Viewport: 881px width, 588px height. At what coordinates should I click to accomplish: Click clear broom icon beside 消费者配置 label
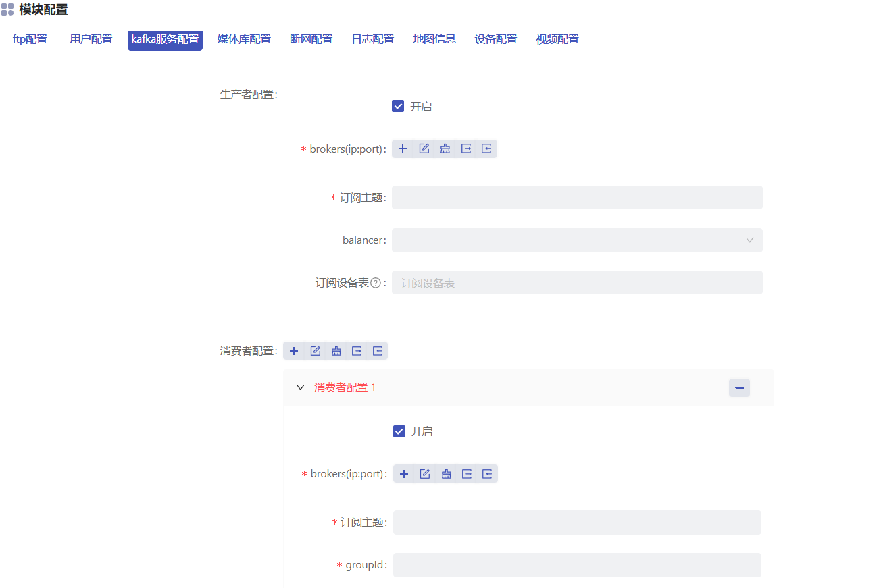coord(336,351)
